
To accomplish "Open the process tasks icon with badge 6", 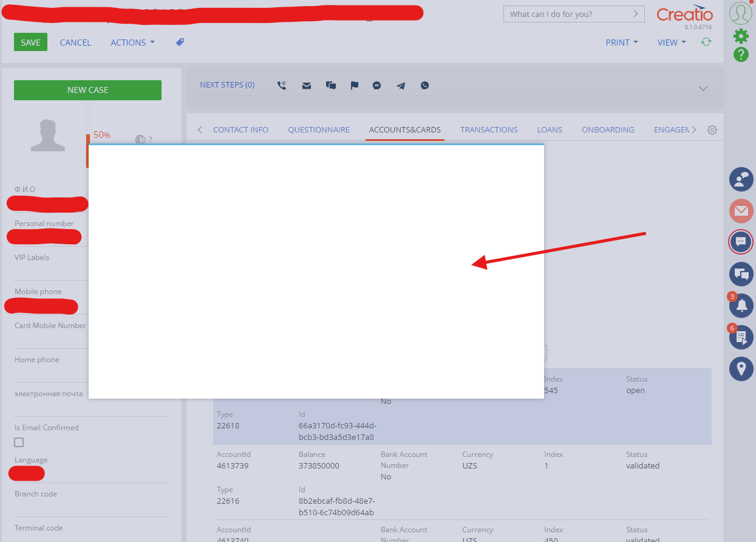I will [x=741, y=337].
